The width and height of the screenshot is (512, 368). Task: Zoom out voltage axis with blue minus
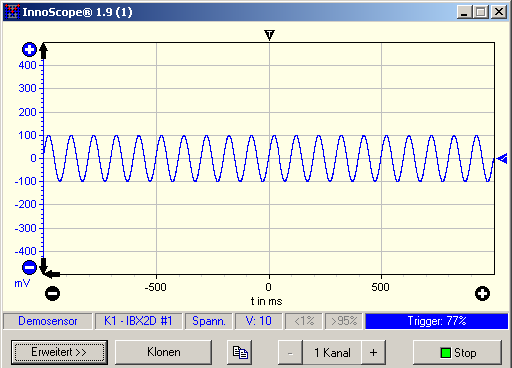click(x=29, y=267)
